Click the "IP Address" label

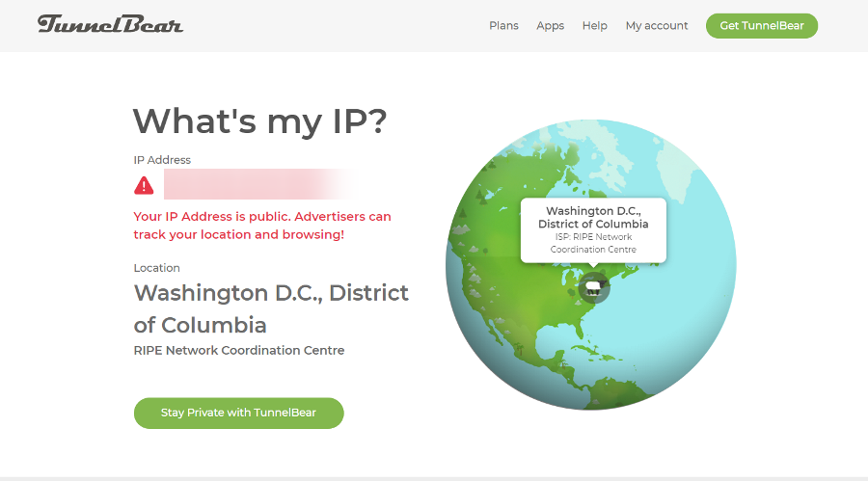(162, 160)
